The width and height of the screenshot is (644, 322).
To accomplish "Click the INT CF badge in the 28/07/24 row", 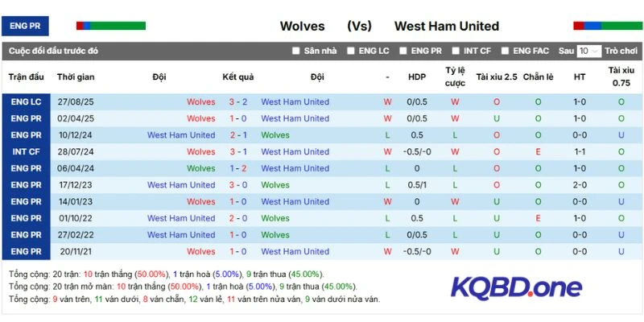I will click(x=26, y=152).
